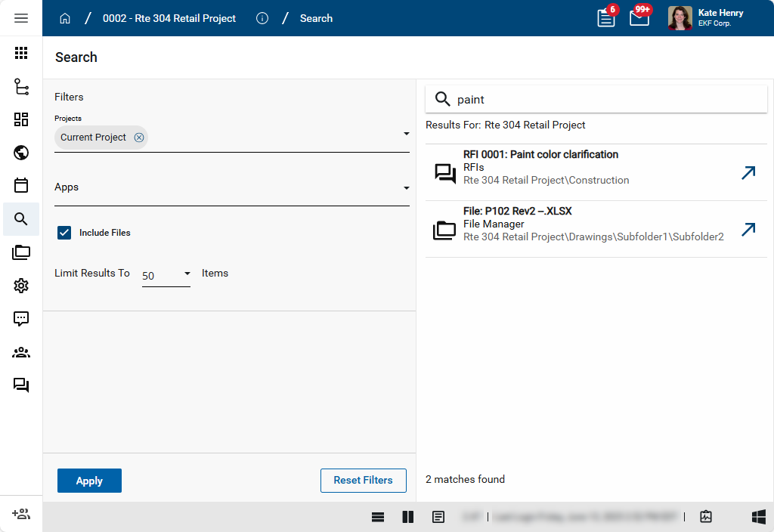Image resolution: width=774 pixels, height=532 pixels.
Task: Click the project info icon
Action: pyautogui.click(x=262, y=18)
